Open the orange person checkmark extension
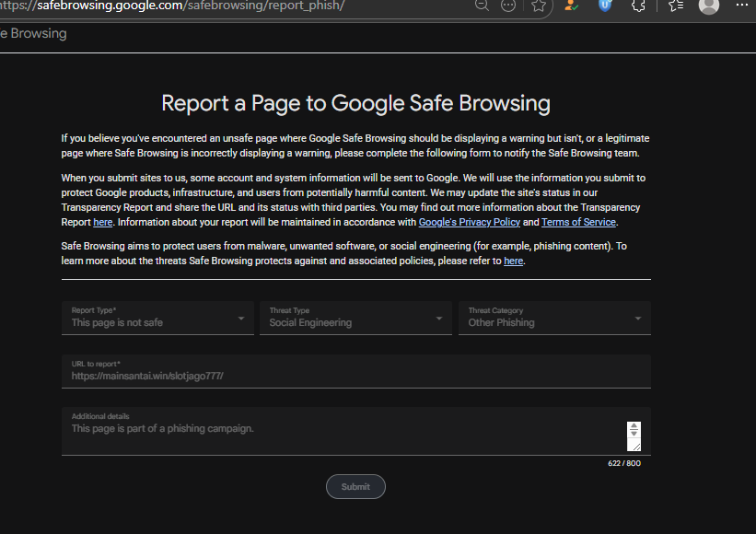 click(x=571, y=6)
